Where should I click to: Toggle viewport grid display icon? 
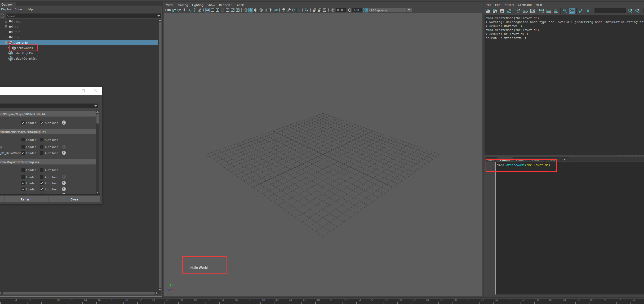(207, 10)
